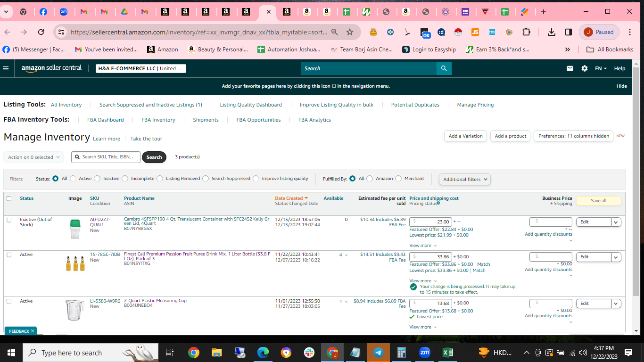Image resolution: width=644 pixels, height=362 pixels.
Task: Open File Explorer from the taskbar
Action: [216, 353]
